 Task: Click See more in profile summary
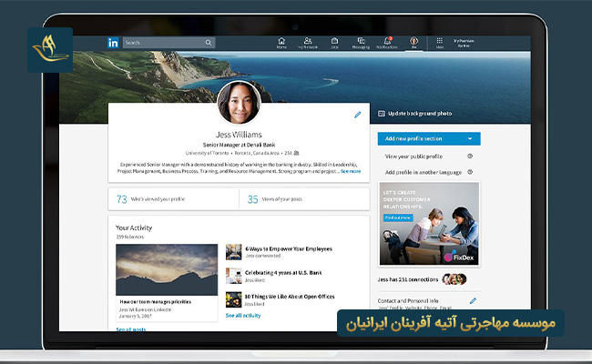click(x=351, y=171)
